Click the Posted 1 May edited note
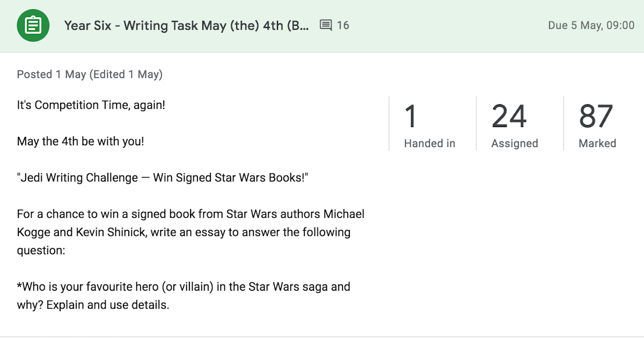This screenshot has width=644, height=338. [x=89, y=74]
